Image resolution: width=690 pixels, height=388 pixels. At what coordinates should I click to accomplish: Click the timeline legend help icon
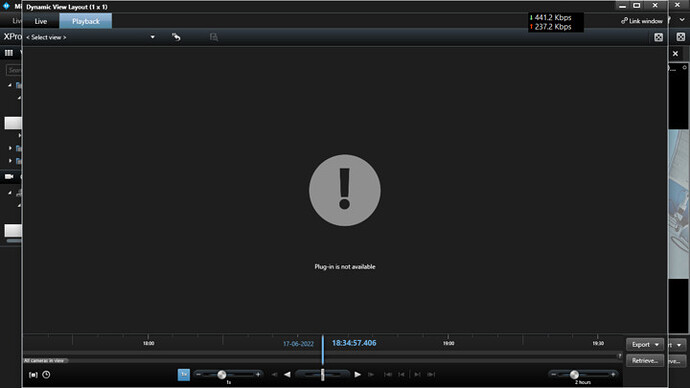[620, 355]
